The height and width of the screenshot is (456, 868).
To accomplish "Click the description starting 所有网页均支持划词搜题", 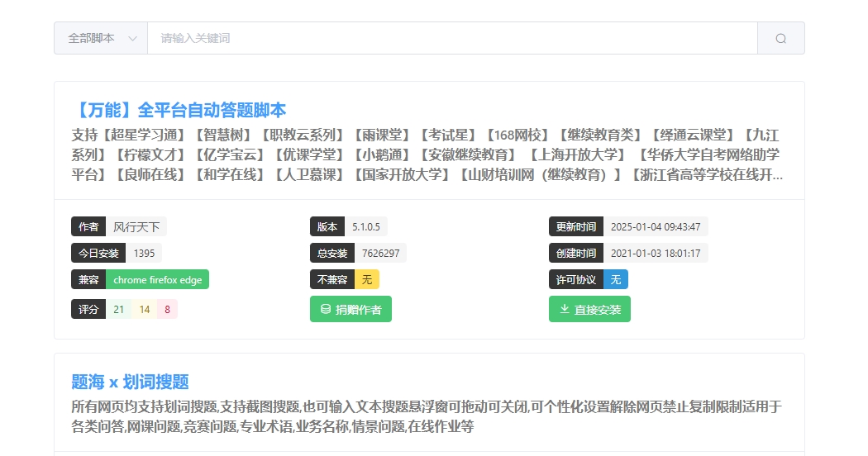I will pos(427,416).
